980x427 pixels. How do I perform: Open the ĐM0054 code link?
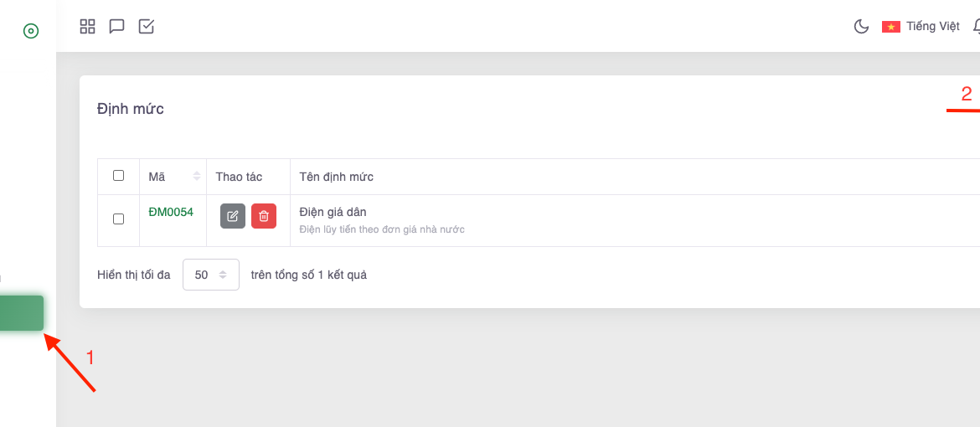pyautogui.click(x=171, y=213)
